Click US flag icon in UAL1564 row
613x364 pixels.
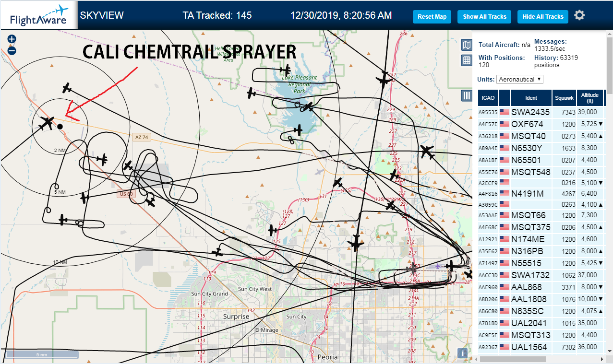click(x=505, y=347)
